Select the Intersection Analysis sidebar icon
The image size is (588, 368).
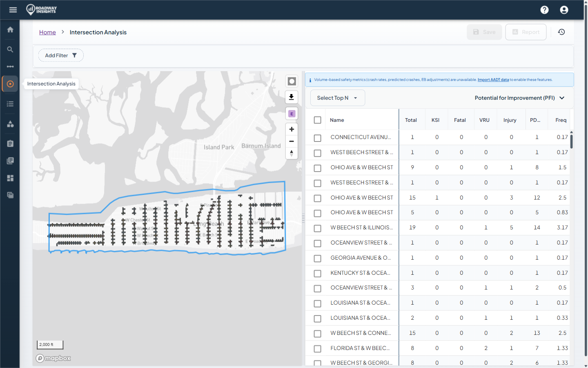tap(10, 83)
